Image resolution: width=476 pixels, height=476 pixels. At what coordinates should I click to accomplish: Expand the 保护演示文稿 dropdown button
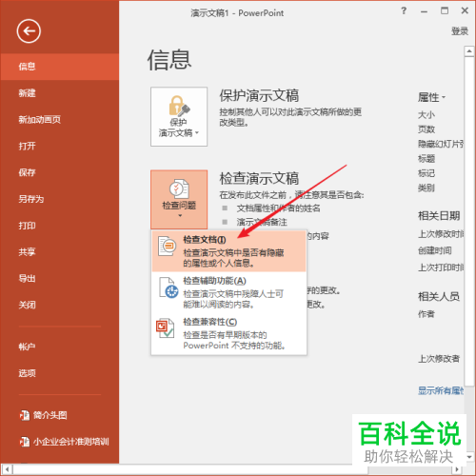[x=179, y=117]
